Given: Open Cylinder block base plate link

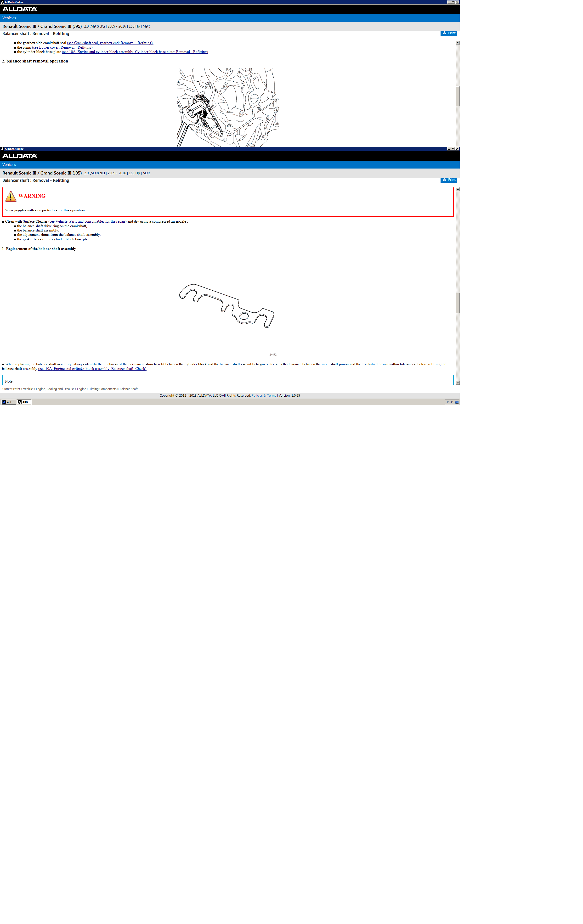Looking at the screenshot, I should (x=135, y=52).
